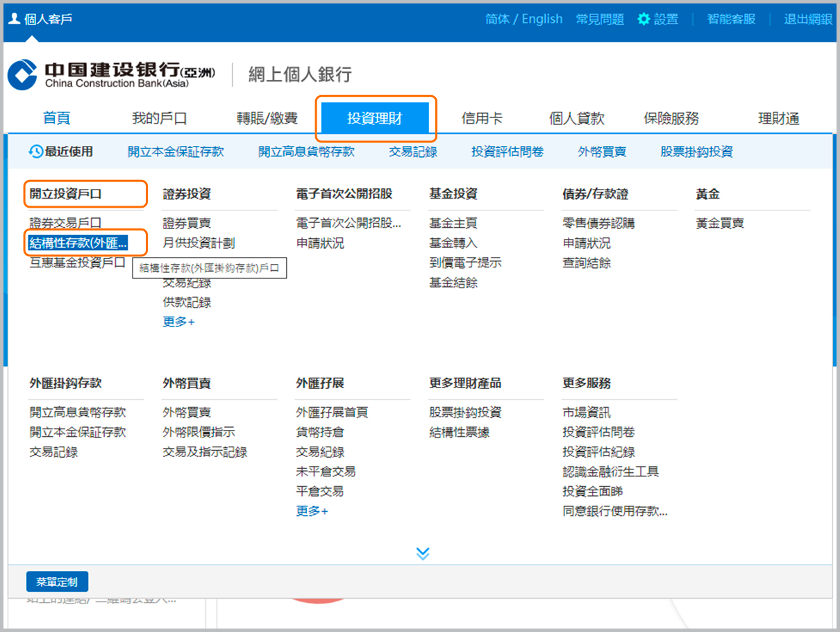Click the 個人客戶 person icon
Viewport: 840px width, 632px height.
click(x=14, y=19)
